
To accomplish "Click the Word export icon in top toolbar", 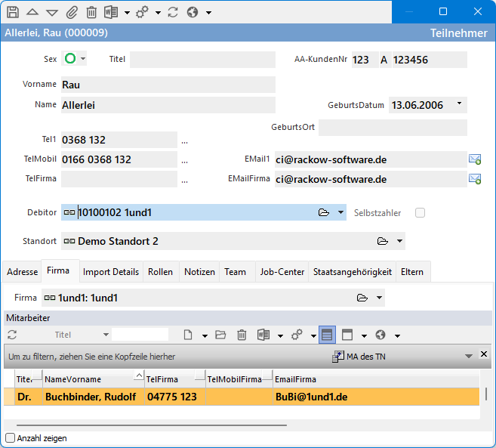I will pos(110,12).
